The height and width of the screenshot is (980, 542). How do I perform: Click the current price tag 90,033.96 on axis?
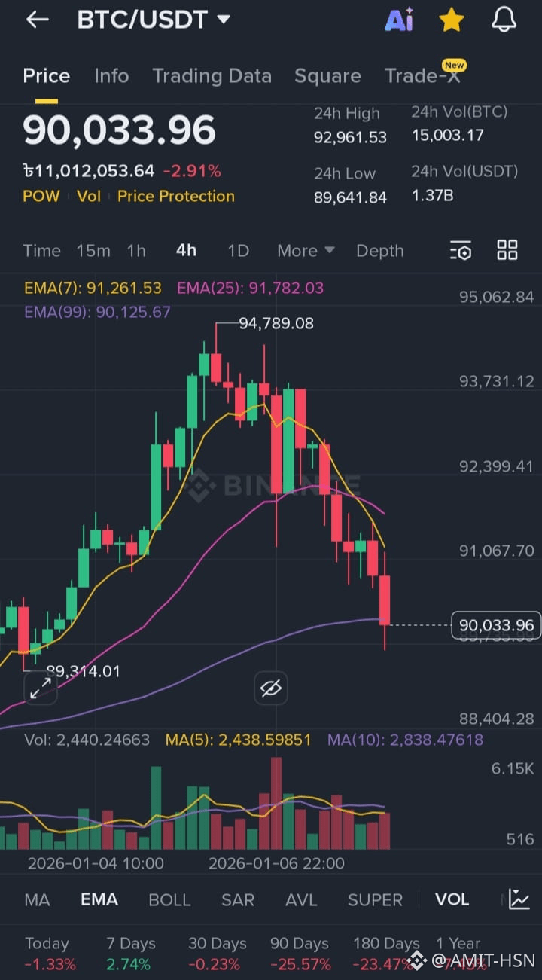click(x=496, y=625)
